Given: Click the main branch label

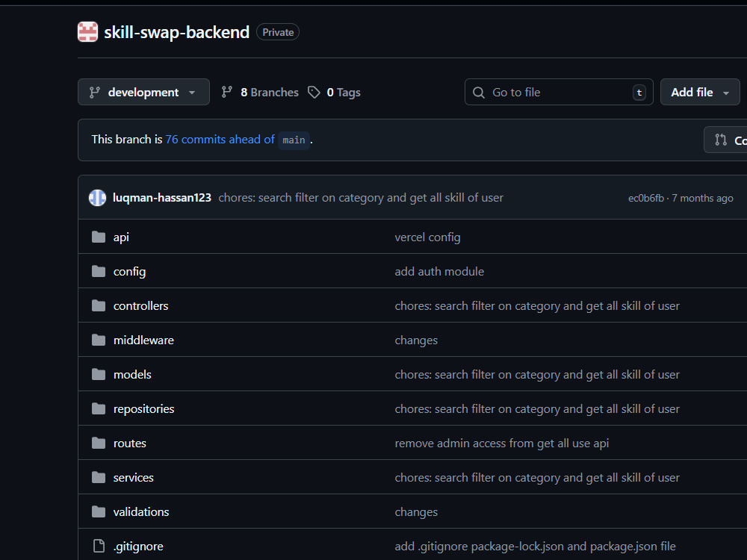Looking at the screenshot, I should pos(294,140).
